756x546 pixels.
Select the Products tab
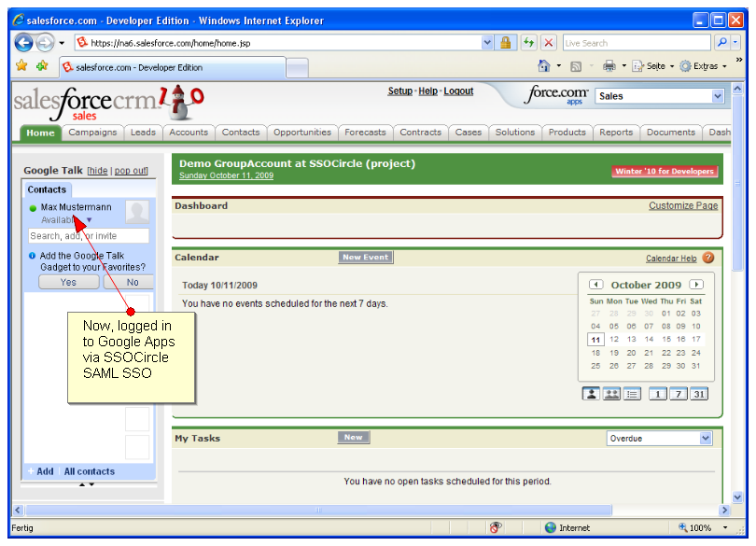[x=567, y=133]
